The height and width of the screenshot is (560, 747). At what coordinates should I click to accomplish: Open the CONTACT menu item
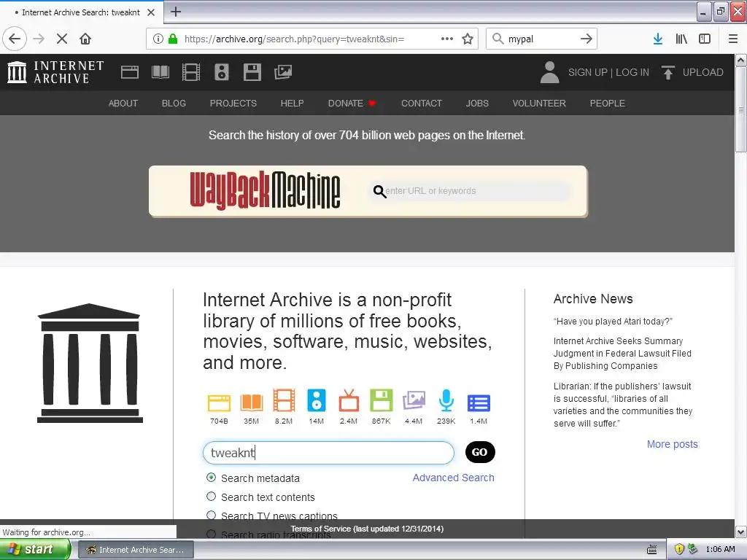click(x=422, y=104)
